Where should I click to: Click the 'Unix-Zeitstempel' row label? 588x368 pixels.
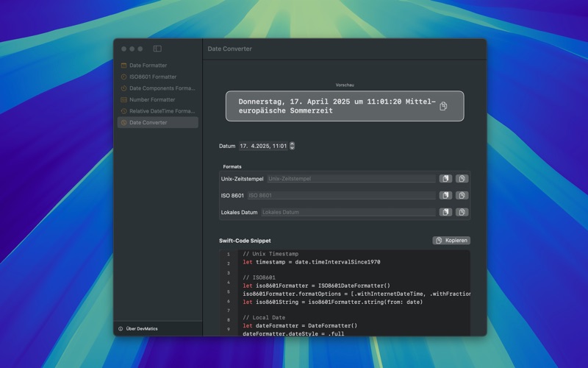click(242, 179)
